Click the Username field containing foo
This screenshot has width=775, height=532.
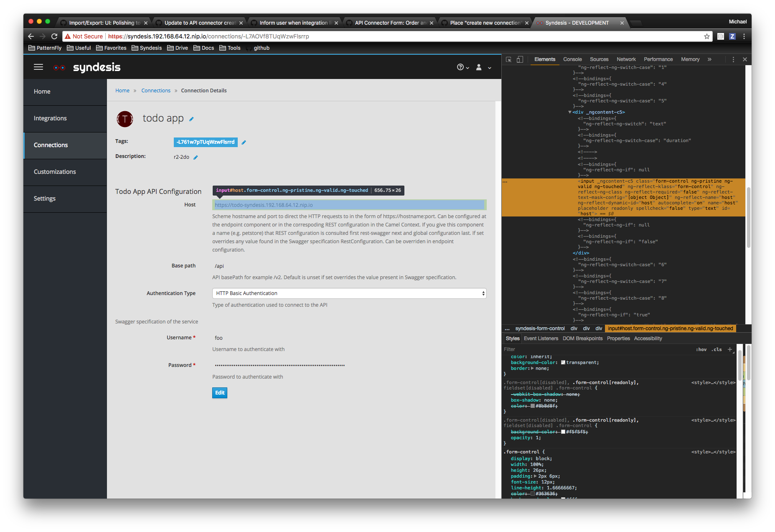(x=349, y=338)
